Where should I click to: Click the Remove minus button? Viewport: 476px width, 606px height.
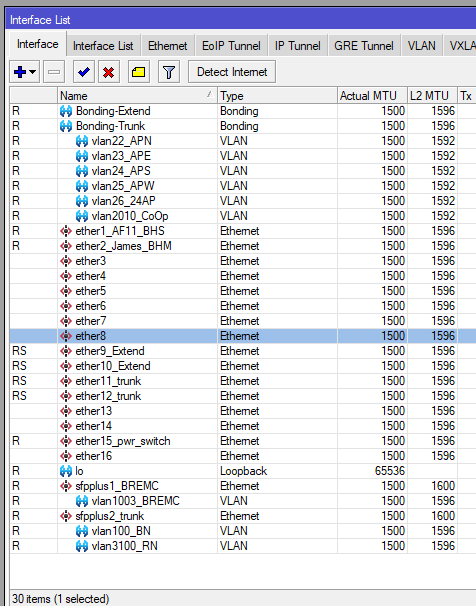[54, 72]
